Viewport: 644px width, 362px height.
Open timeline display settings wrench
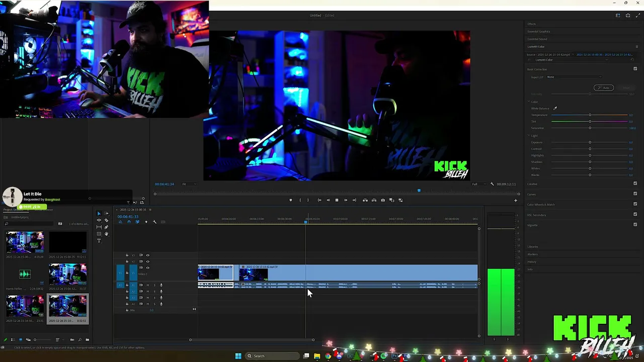154,222
